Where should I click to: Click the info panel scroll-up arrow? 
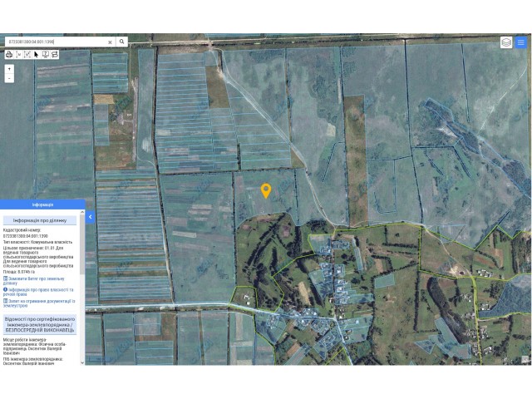(x=82, y=212)
